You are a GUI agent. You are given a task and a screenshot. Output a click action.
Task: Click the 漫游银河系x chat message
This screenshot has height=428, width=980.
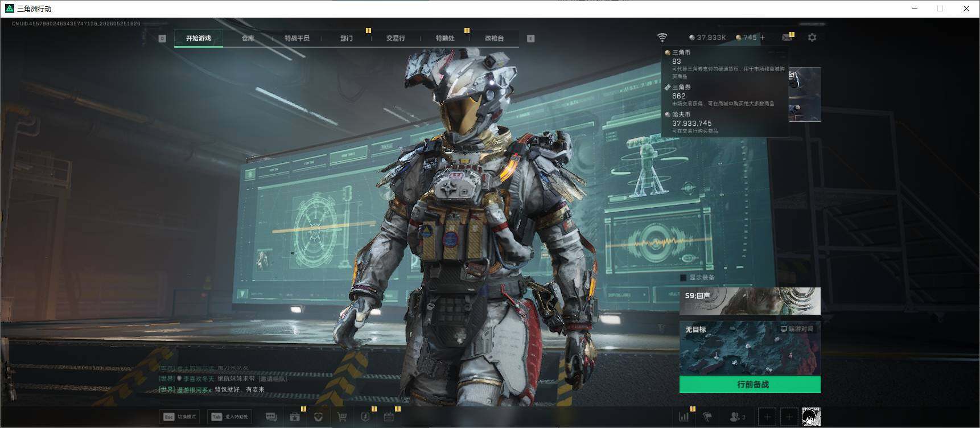pyautogui.click(x=212, y=390)
